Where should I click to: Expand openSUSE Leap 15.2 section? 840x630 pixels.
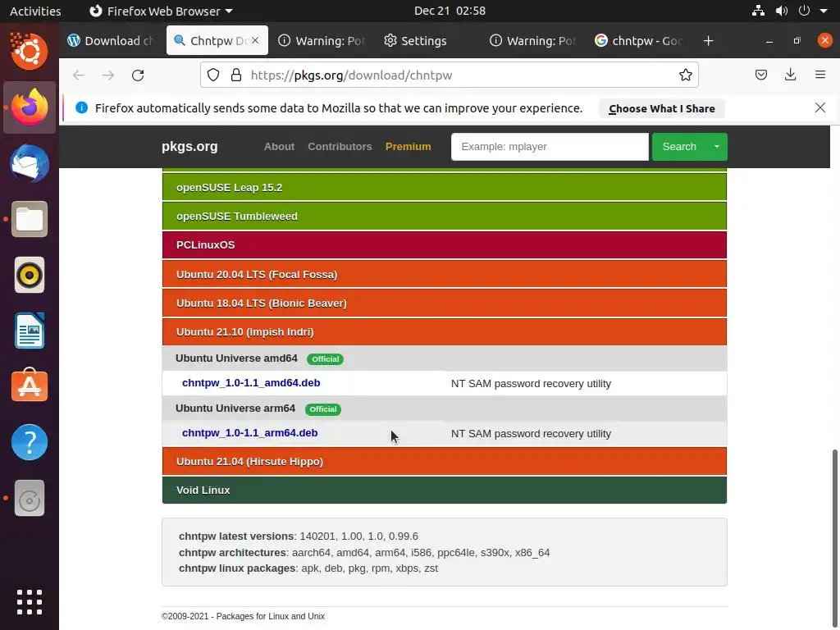[x=444, y=187]
